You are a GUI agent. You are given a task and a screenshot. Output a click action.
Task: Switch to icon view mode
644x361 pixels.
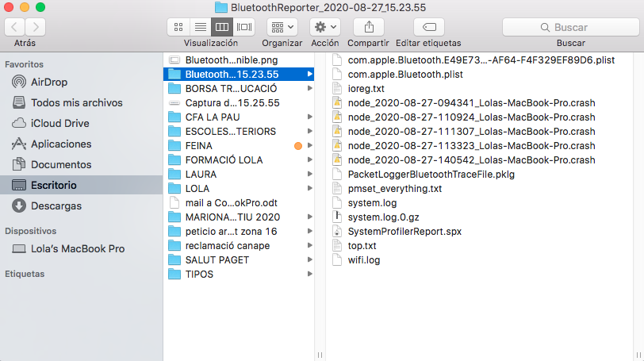[x=178, y=27]
